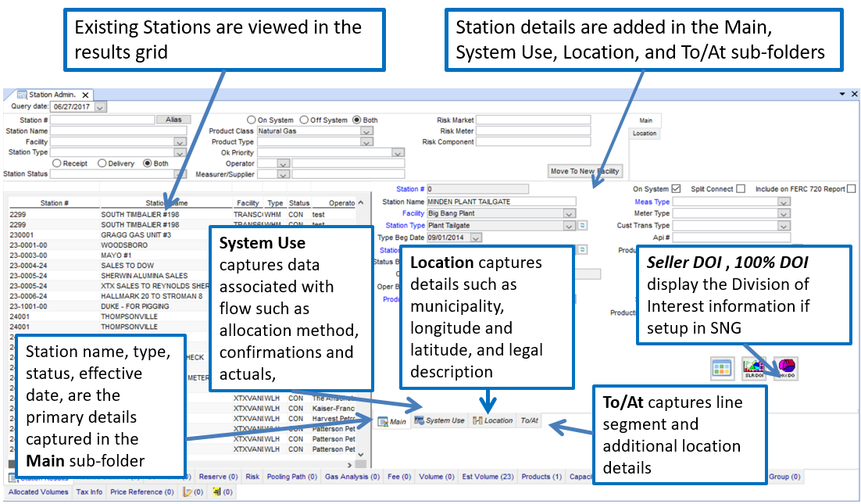Screen dimensions: 861x504
Task: Uncheck the On System checkbox
Action: (677, 189)
